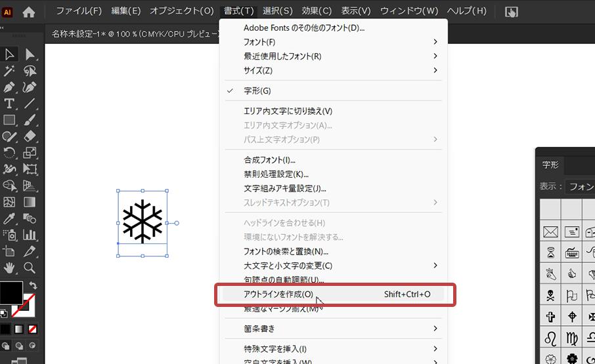The image size is (595, 364).
Task: Pick the Magic Wand tool
Action: [x=9, y=71]
